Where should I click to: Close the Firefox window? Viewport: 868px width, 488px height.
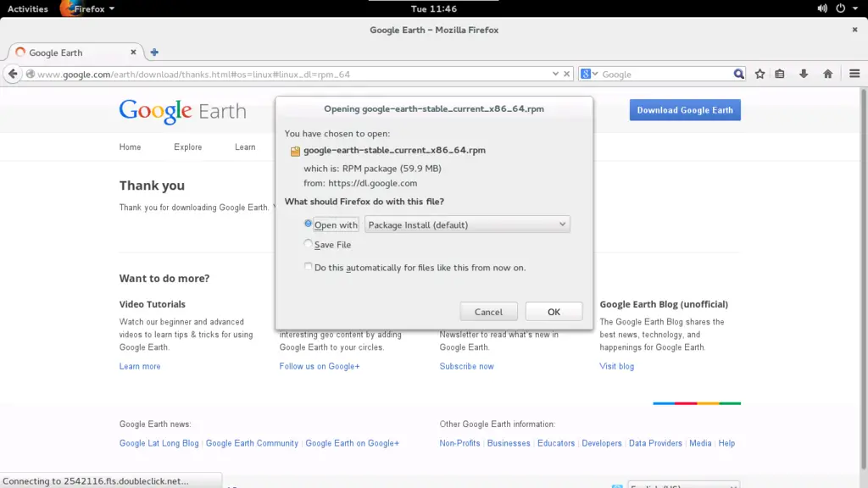pos(854,30)
